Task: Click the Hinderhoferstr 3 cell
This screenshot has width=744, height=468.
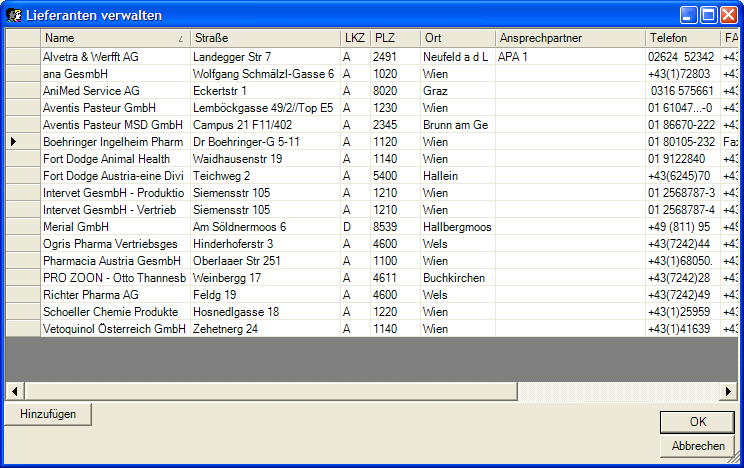Action: click(265, 244)
